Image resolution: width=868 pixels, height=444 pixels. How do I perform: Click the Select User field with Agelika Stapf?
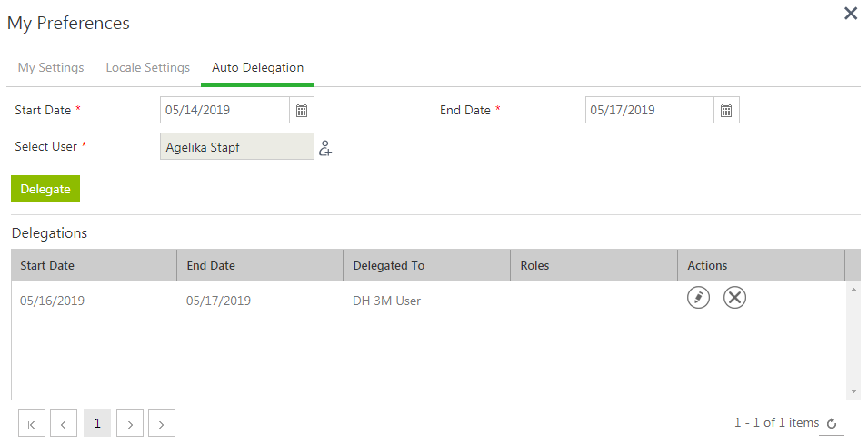pos(236,146)
